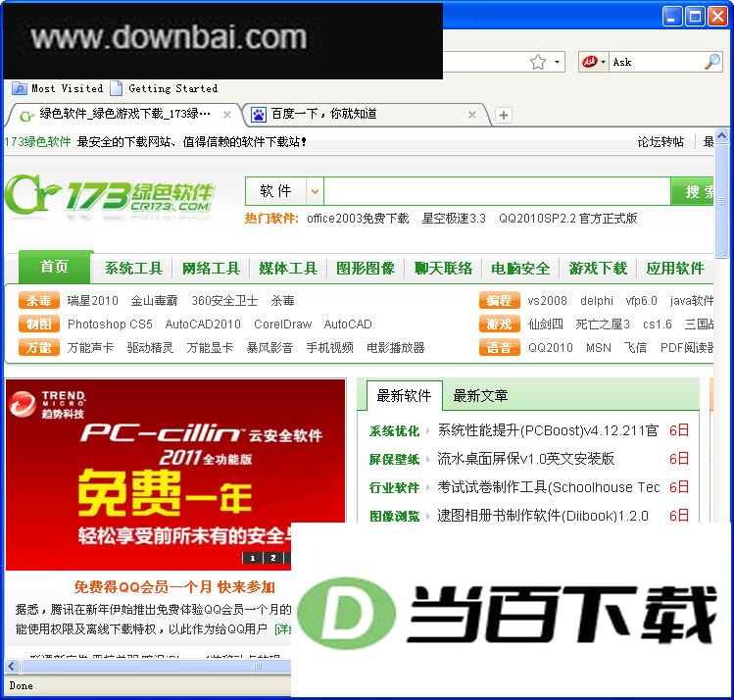Switch to the 绿色软件 173 tab
The width and height of the screenshot is (734, 700).
click(124, 115)
